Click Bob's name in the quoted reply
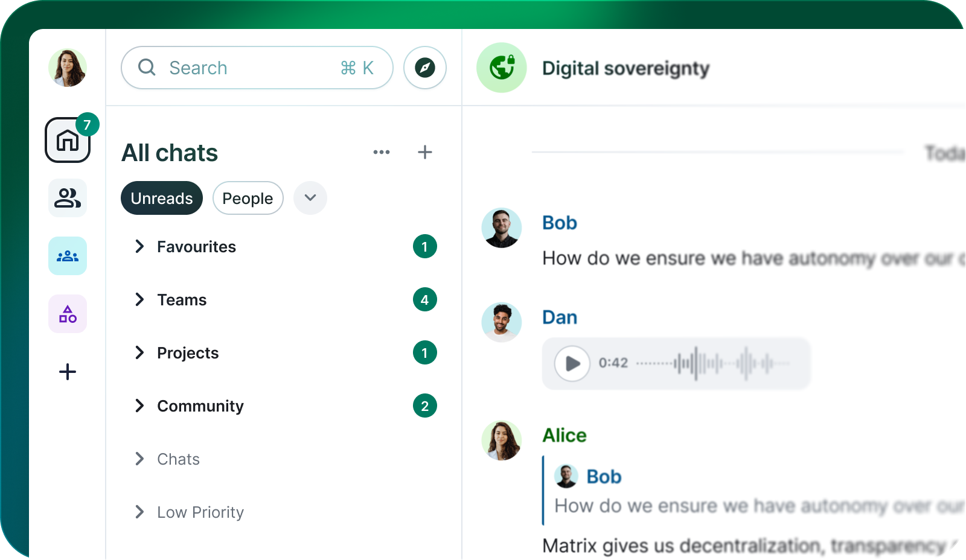The width and height of the screenshot is (966, 560). (604, 477)
